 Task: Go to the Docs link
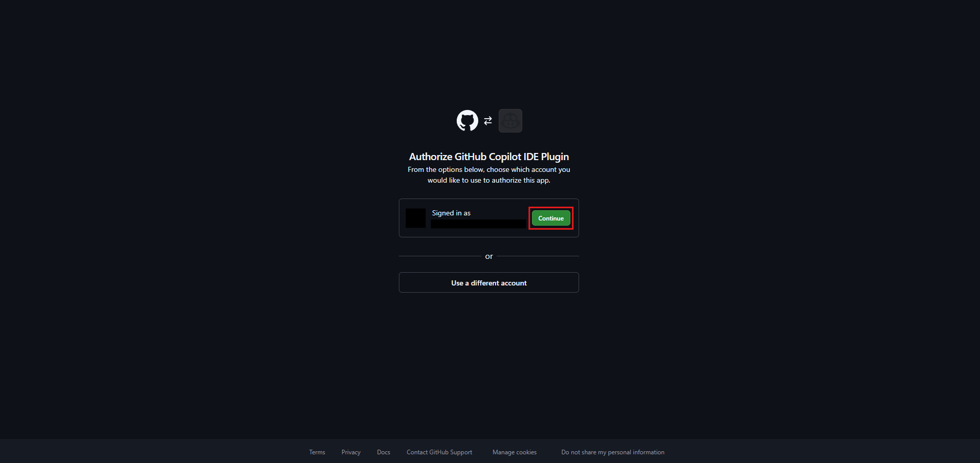(384, 452)
